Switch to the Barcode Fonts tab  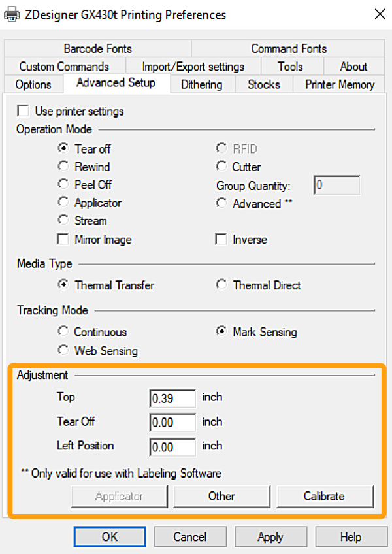[98, 48]
